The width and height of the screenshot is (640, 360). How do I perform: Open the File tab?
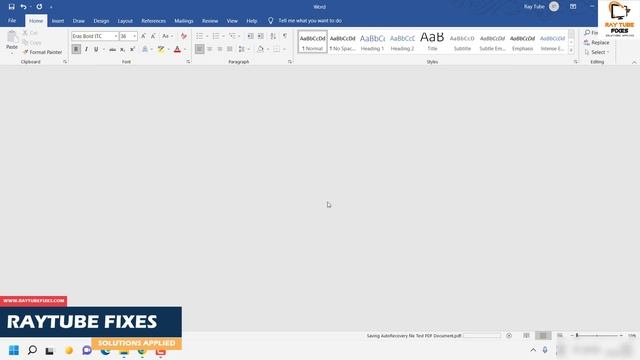(12, 20)
